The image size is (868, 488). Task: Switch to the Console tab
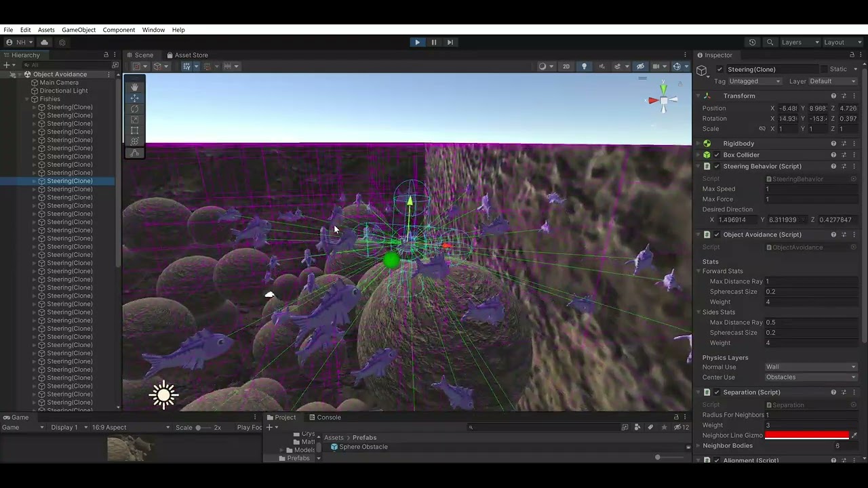point(324,418)
